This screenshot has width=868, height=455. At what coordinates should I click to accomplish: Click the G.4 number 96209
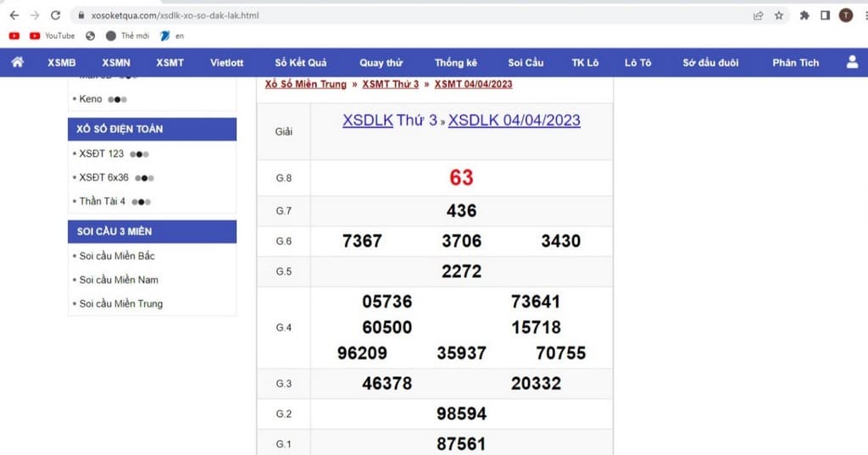pos(362,353)
